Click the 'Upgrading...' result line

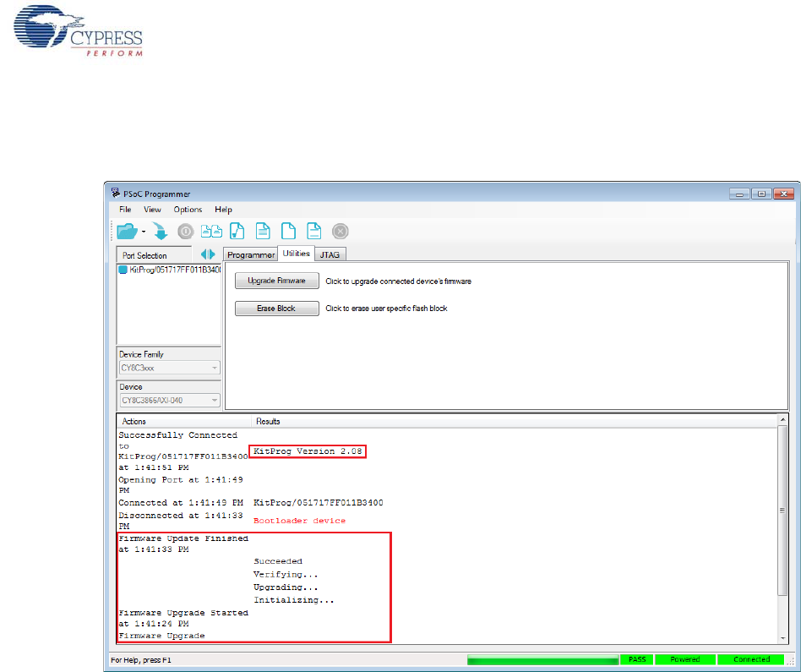[x=286, y=587]
